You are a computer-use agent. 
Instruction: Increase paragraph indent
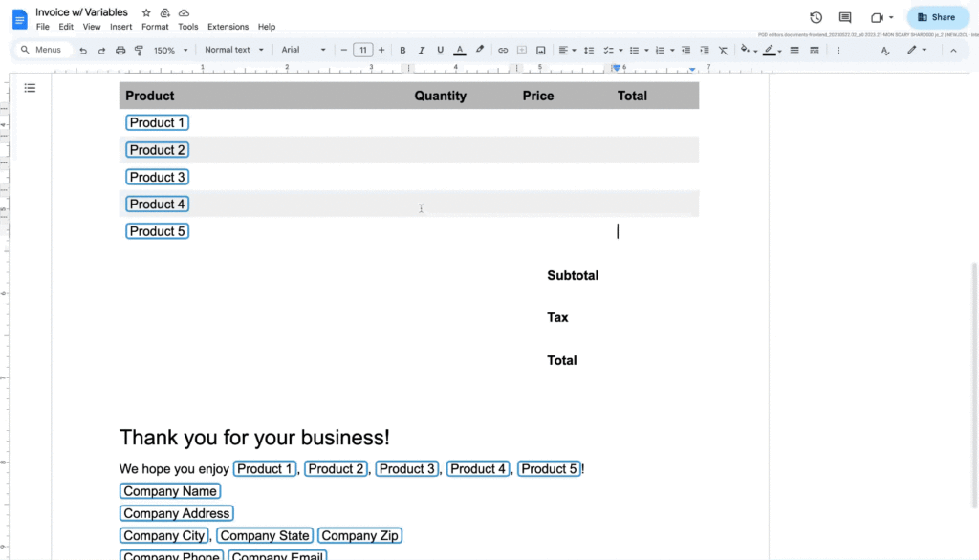pyautogui.click(x=705, y=50)
